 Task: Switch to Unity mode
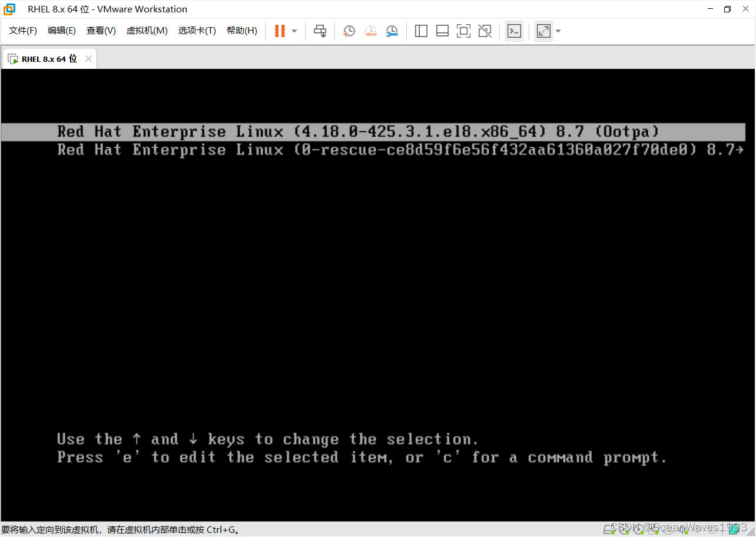pos(485,31)
